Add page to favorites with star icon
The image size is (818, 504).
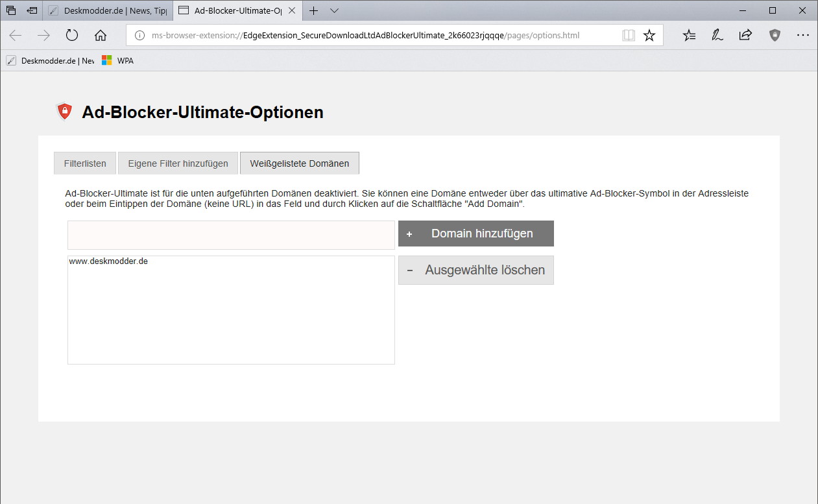tap(649, 36)
